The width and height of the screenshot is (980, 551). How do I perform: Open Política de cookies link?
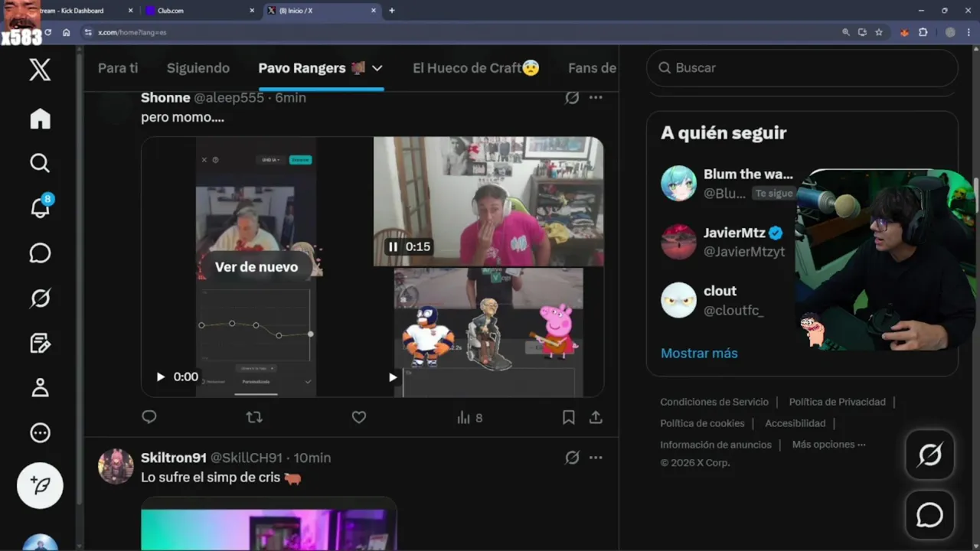click(x=702, y=423)
